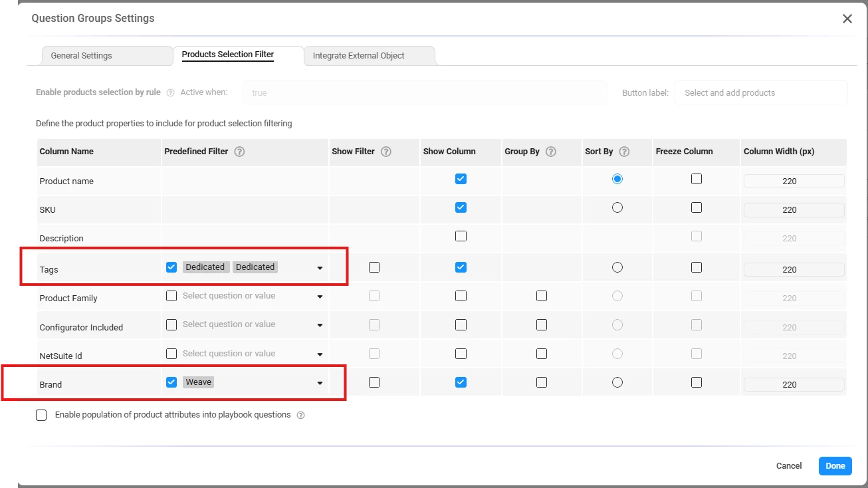Open help icon next to Group By header
This screenshot has width=868, height=488.
tap(550, 152)
